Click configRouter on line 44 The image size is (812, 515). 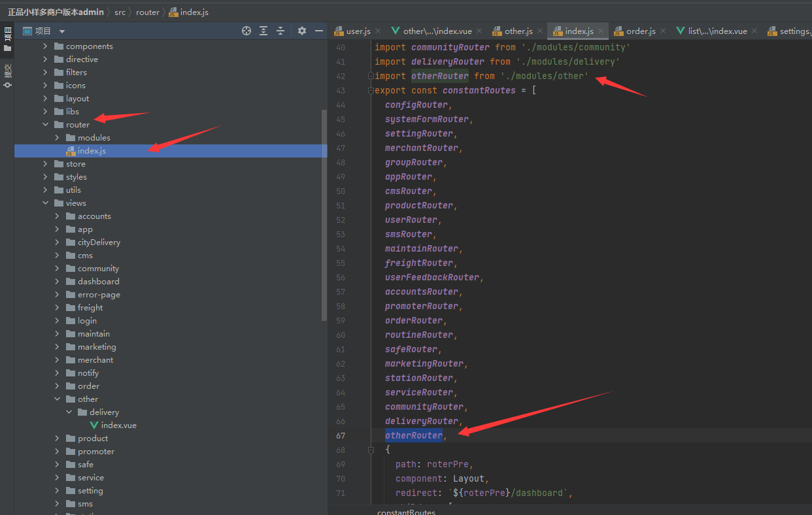click(x=416, y=105)
